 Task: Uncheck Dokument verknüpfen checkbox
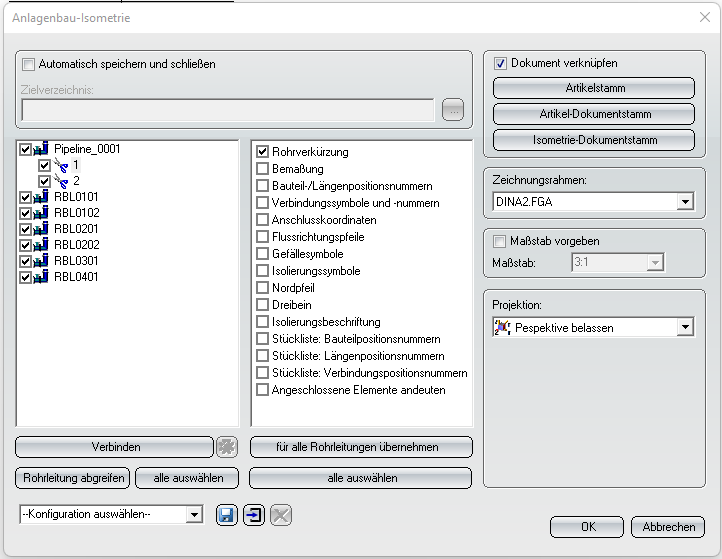pyautogui.click(x=500, y=63)
